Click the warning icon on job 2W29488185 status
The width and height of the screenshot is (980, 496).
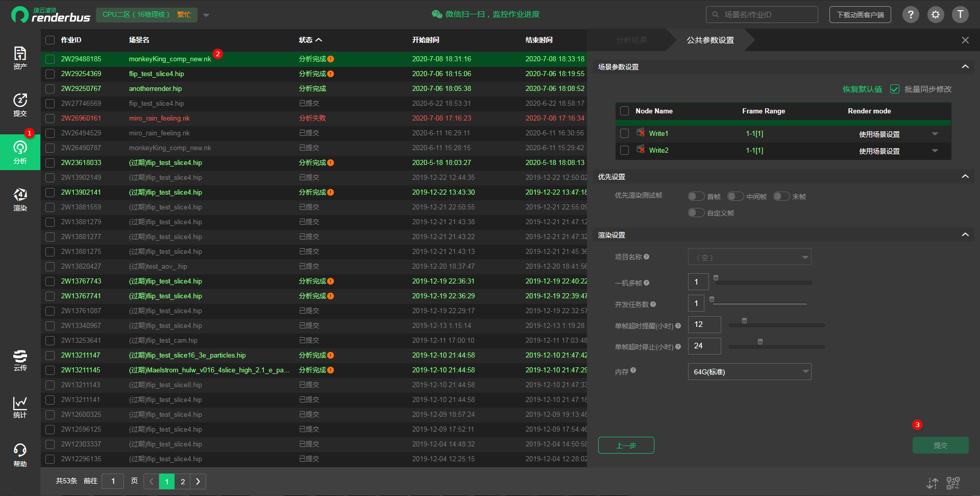point(331,59)
